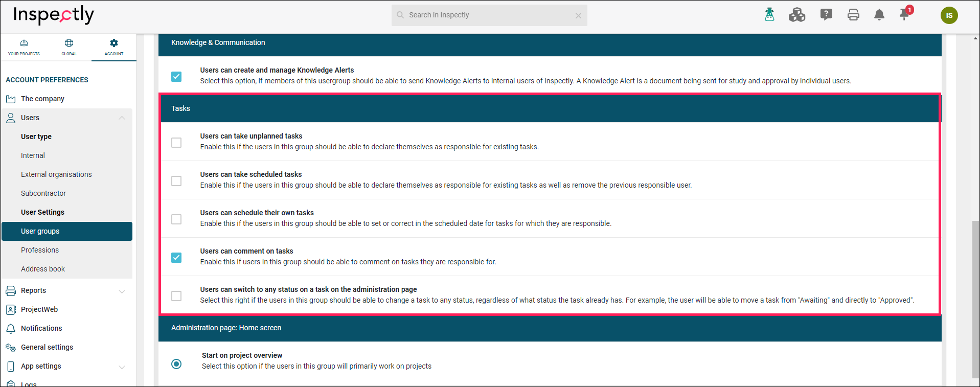The width and height of the screenshot is (980, 387).
Task: Click Administration page: Home screen header
Action: click(550, 328)
